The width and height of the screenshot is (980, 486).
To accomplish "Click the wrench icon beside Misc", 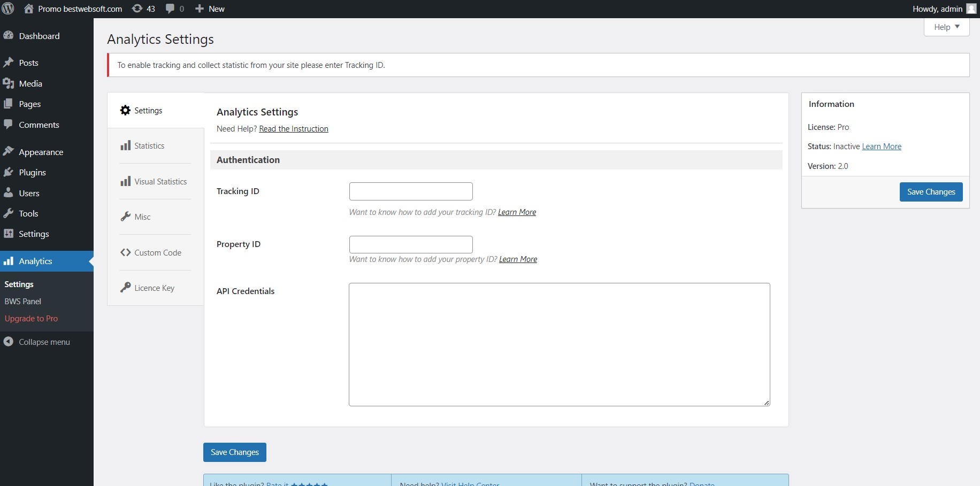I will (125, 217).
